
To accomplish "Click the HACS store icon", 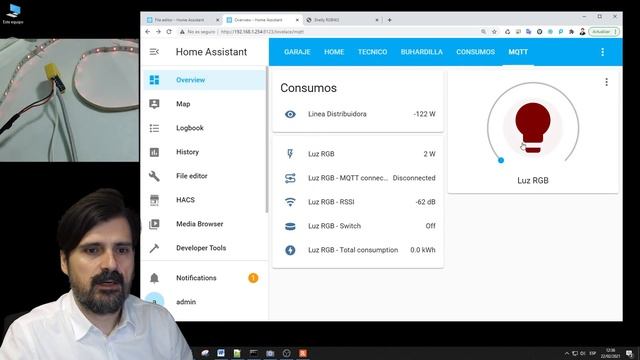I will (154, 200).
